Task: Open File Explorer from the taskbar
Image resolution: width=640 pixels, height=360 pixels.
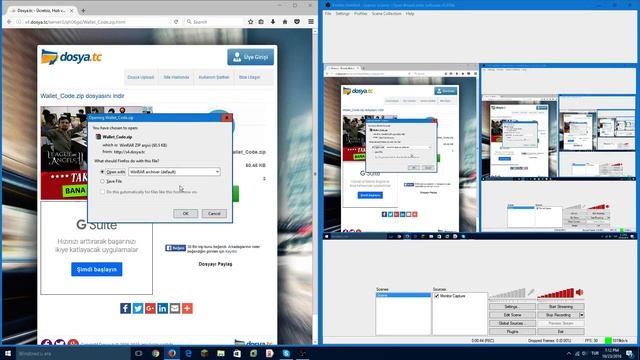Action: (221, 353)
